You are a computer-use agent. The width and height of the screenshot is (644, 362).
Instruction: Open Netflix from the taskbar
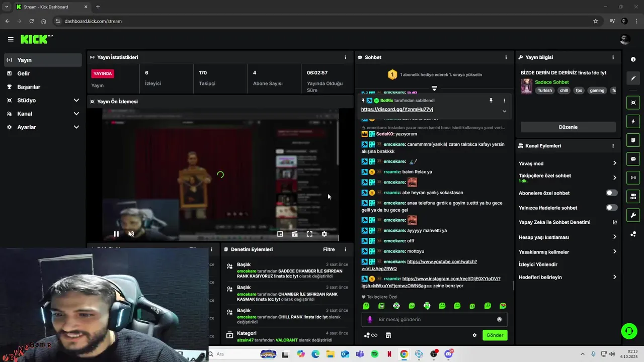(389, 354)
